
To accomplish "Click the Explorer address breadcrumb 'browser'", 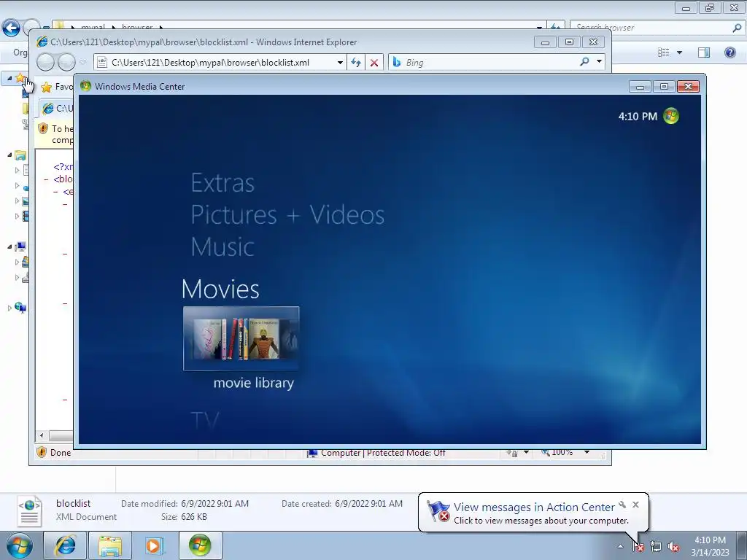I will 137,27.
